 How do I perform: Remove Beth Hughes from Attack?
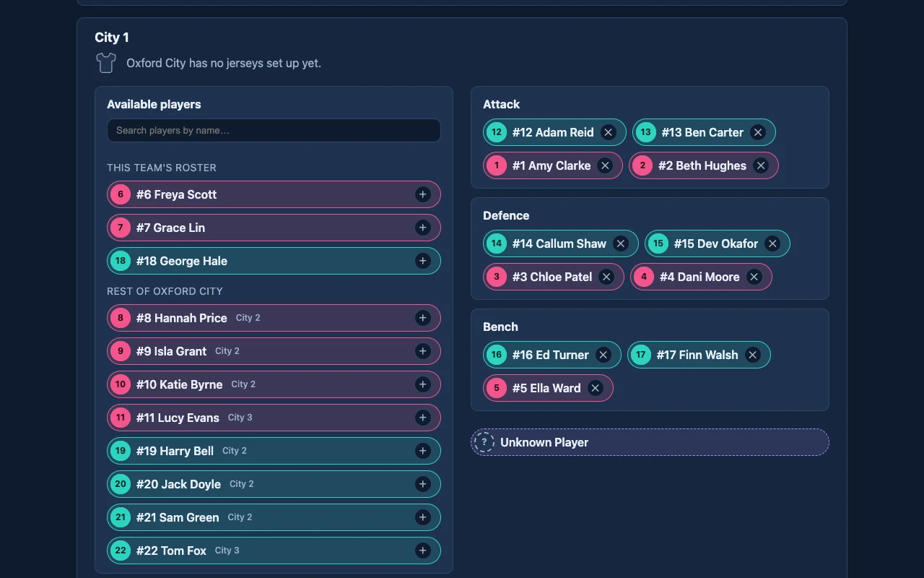(761, 165)
